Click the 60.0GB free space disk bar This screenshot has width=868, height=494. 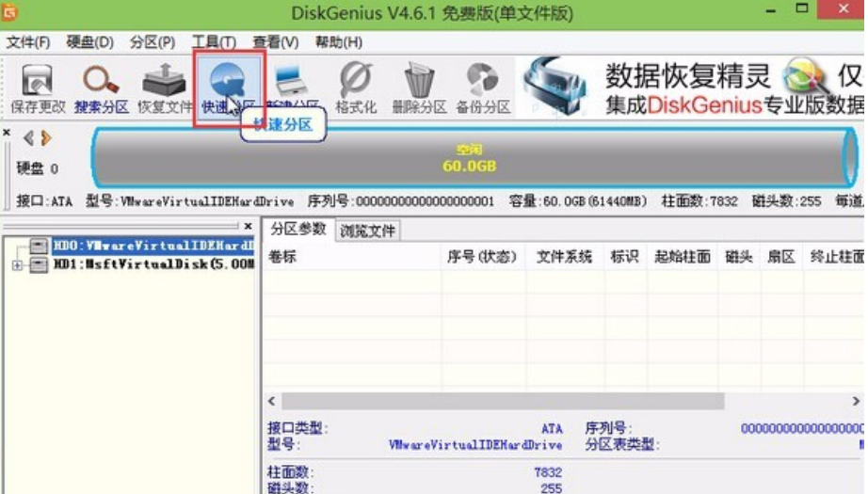click(x=475, y=158)
